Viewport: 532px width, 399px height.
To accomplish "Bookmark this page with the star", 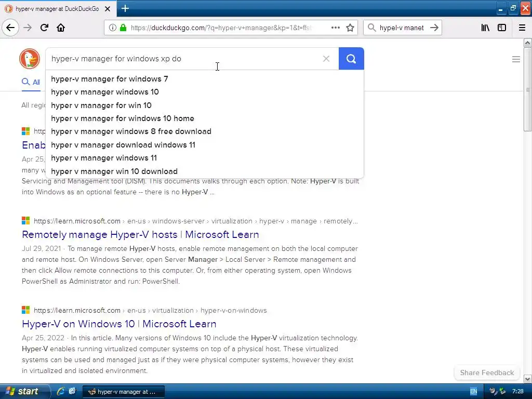I will (x=350, y=28).
